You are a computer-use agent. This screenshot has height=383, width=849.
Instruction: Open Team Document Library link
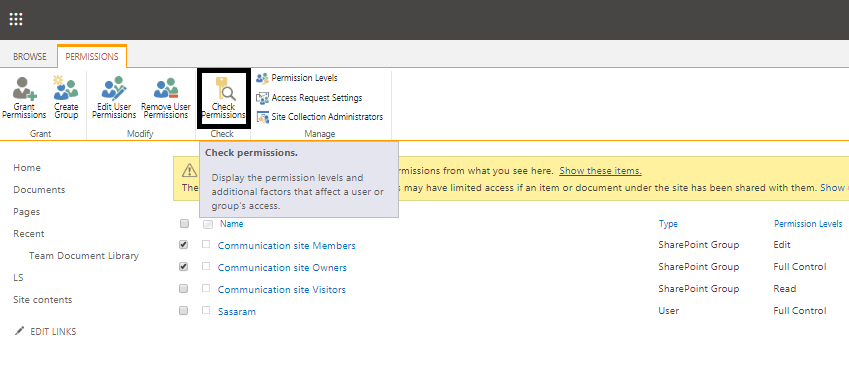pyautogui.click(x=84, y=256)
